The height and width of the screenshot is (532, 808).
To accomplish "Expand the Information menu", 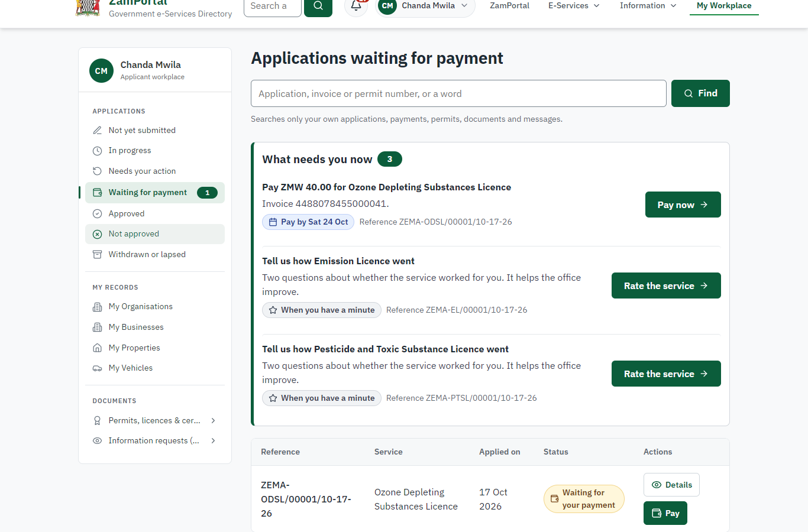I will (x=648, y=6).
